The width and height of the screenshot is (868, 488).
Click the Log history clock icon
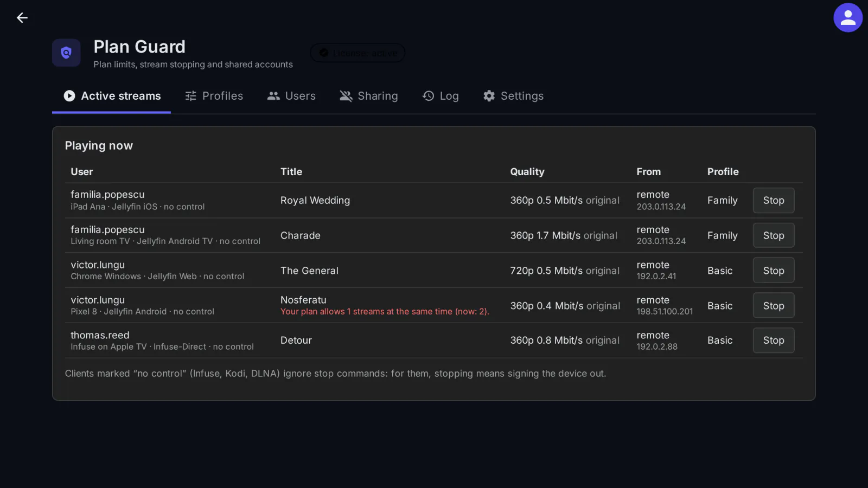point(429,96)
